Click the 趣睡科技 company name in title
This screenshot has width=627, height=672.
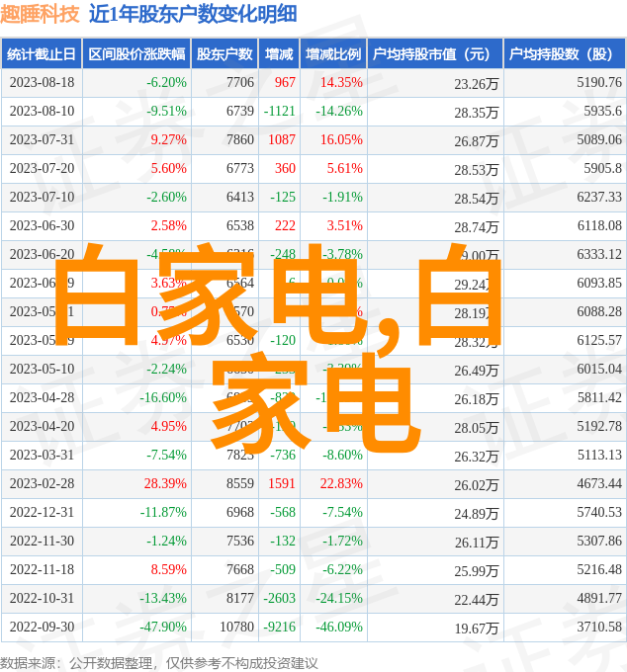coord(40,14)
